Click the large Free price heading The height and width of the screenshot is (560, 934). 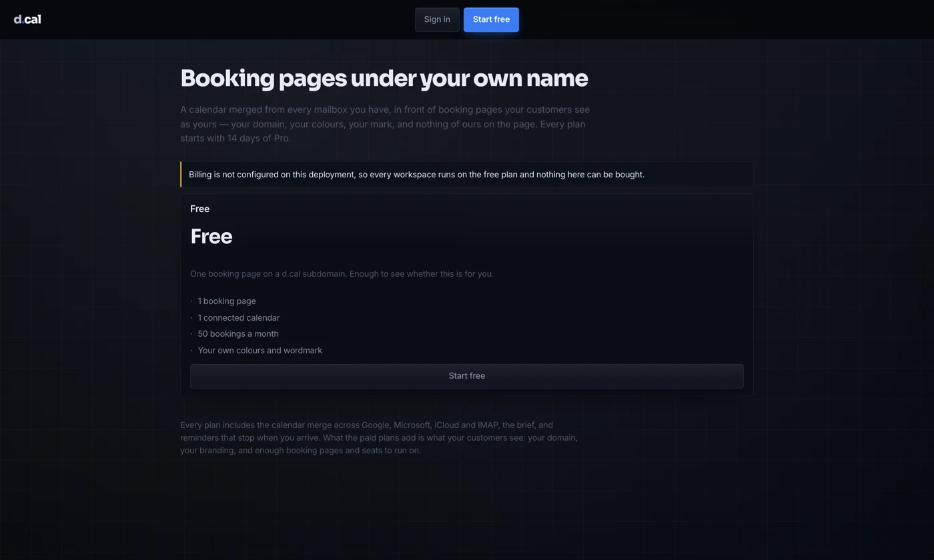(x=211, y=237)
